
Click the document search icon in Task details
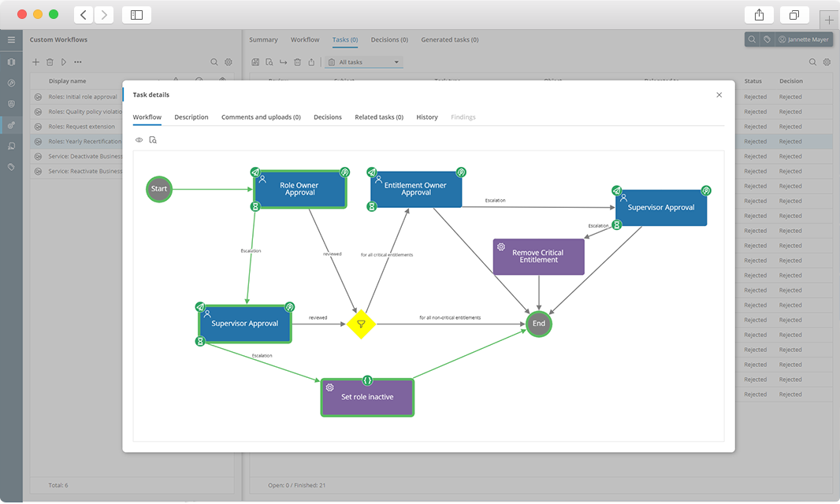153,140
